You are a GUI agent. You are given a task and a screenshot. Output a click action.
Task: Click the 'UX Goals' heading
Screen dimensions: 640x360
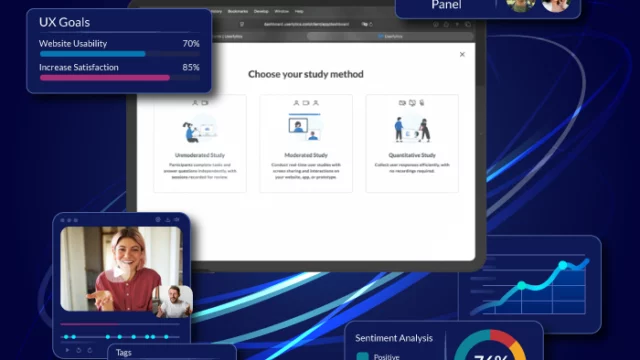click(x=64, y=22)
